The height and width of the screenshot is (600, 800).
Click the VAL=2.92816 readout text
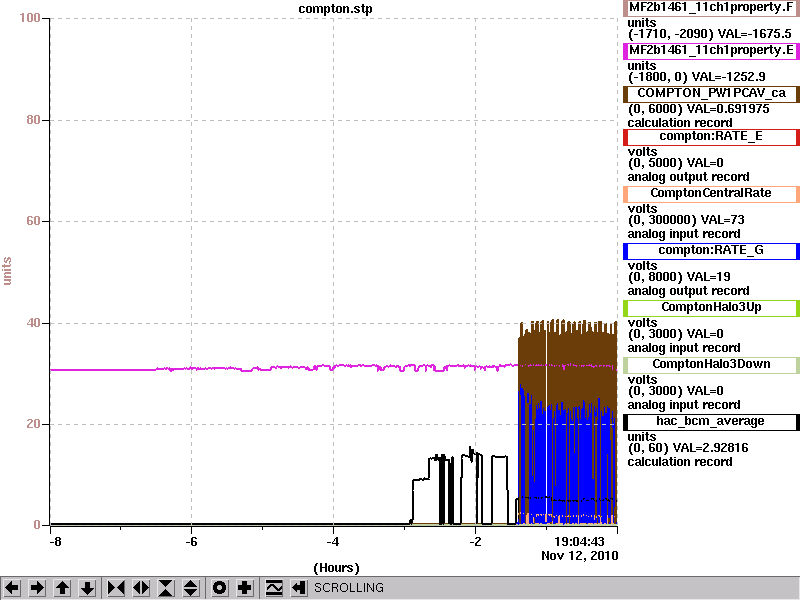711,448
